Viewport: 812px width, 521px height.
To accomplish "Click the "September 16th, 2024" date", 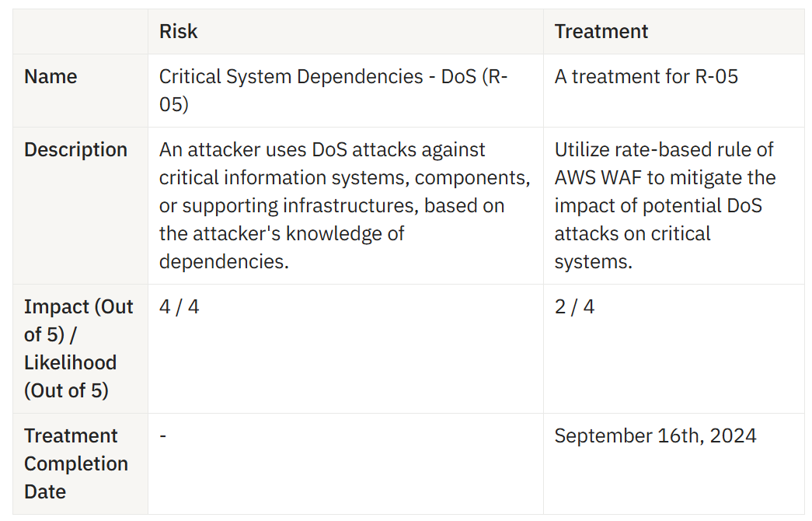I will 655,436.
